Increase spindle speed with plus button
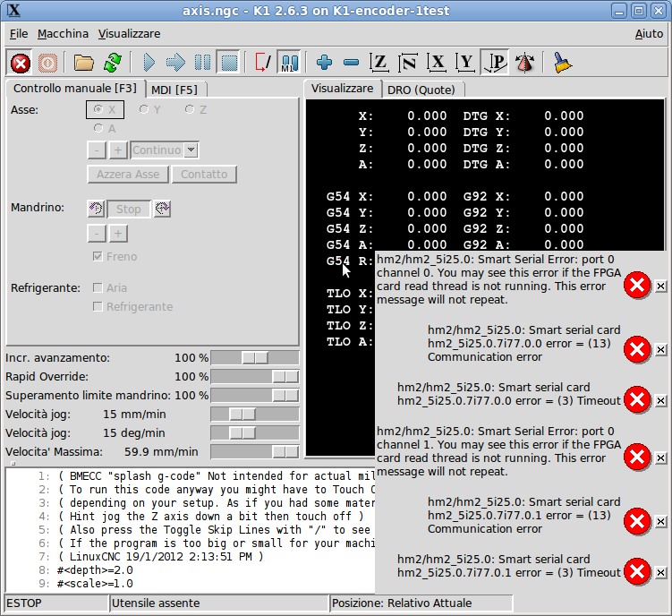Viewport: 672px width, 616px height. [x=118, y=234]
